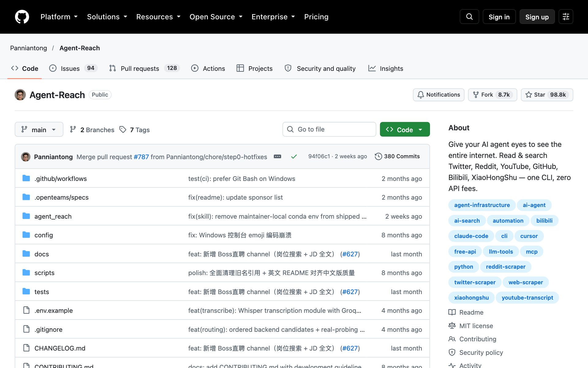Click the Security policy shield icon

point(452,352)
